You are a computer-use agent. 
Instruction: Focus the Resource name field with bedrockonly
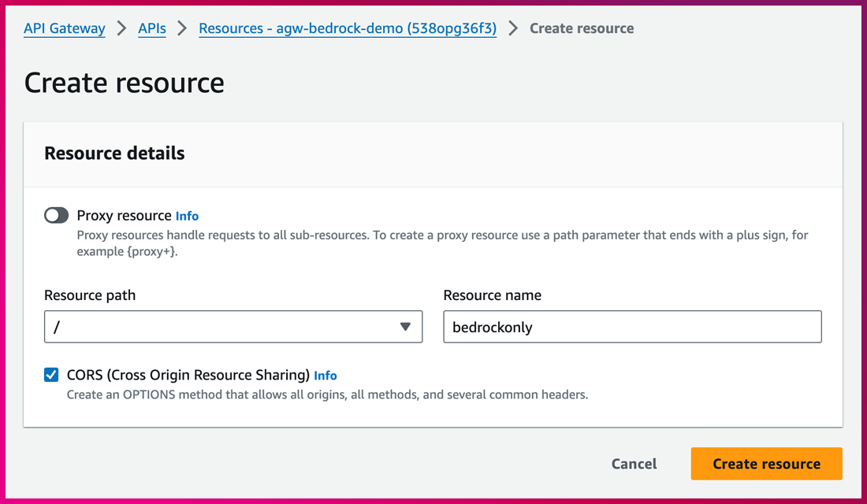tap(632, 327)
